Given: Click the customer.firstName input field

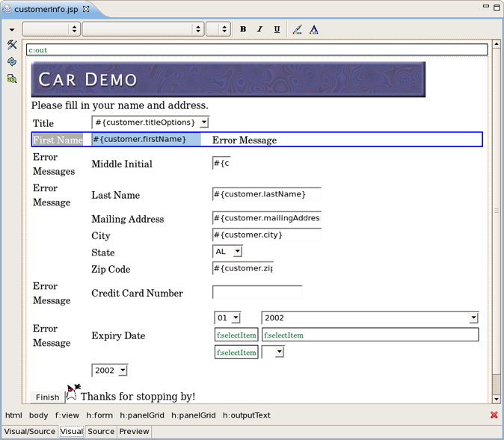Looking at the screenshot, I should pyautogui.click(x=147, y=139).
